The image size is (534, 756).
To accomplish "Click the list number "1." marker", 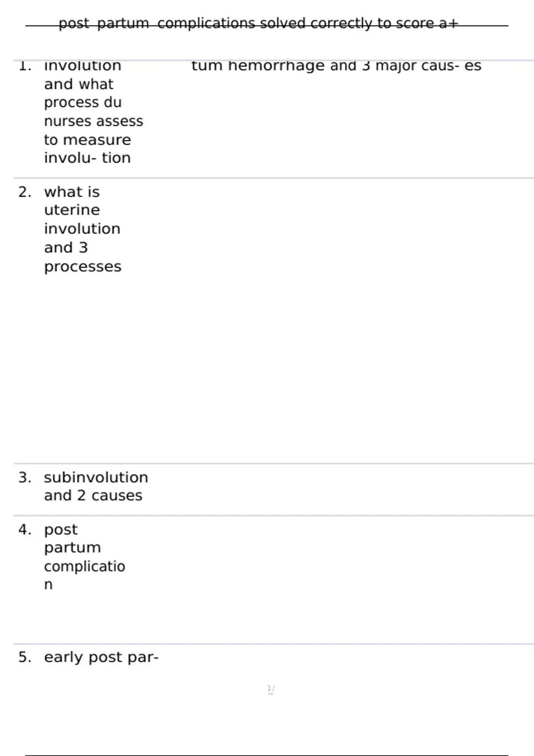I will [25, 66].
